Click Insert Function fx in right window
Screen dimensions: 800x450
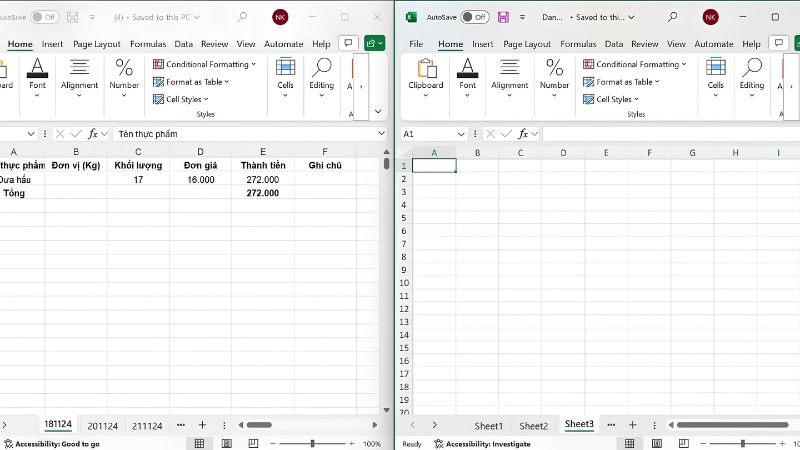(523, 134)
